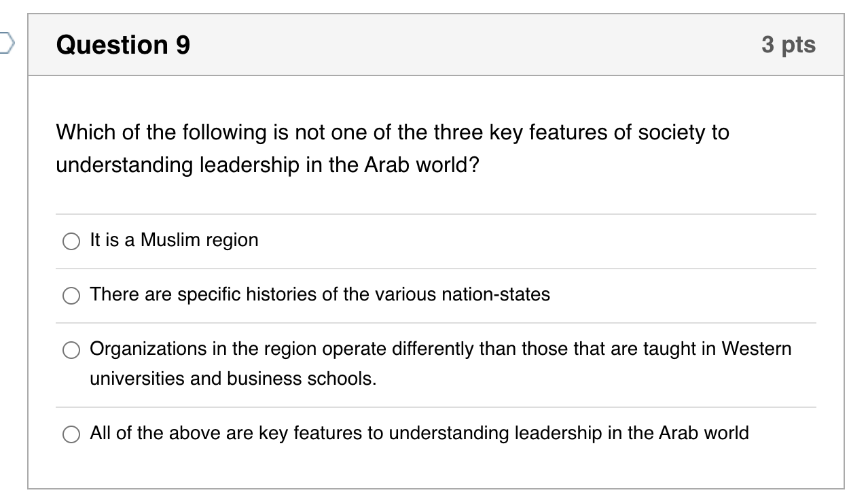Click the word "society" in the question prompt

click(x=659, y=132)
